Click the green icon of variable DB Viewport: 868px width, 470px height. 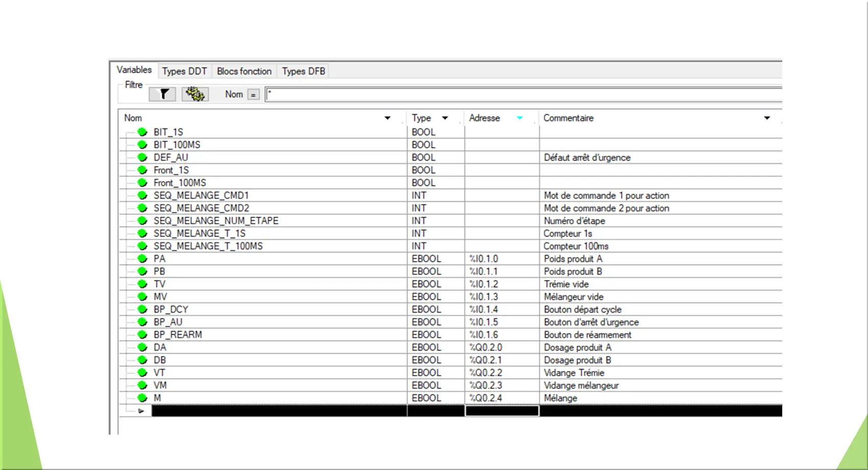142,360
